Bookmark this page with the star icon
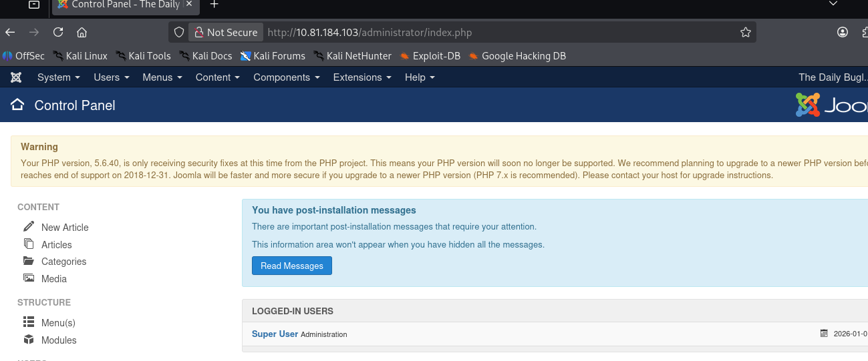Viewport: 868px width, 361px height. coord(746,32)
